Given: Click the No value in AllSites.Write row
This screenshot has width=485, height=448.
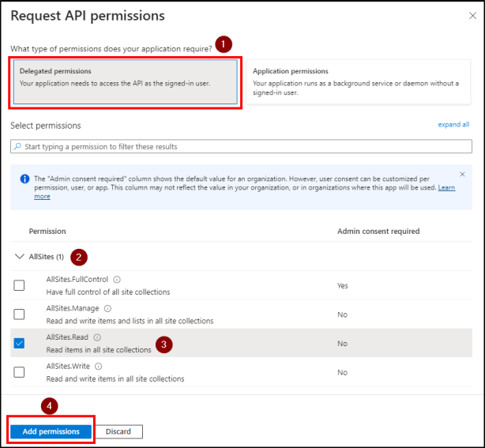Looking at the screenshot, I should pyautogui.click(x=342, y=372).
